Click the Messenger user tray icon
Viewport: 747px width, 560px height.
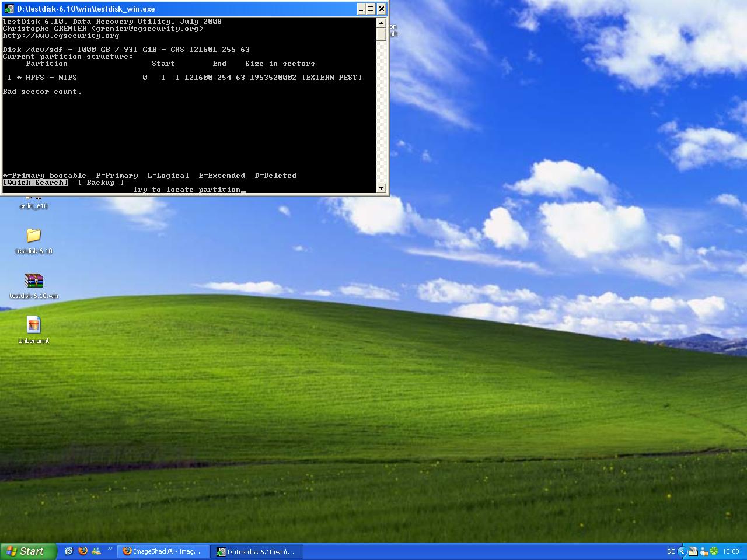click(704, 551)
